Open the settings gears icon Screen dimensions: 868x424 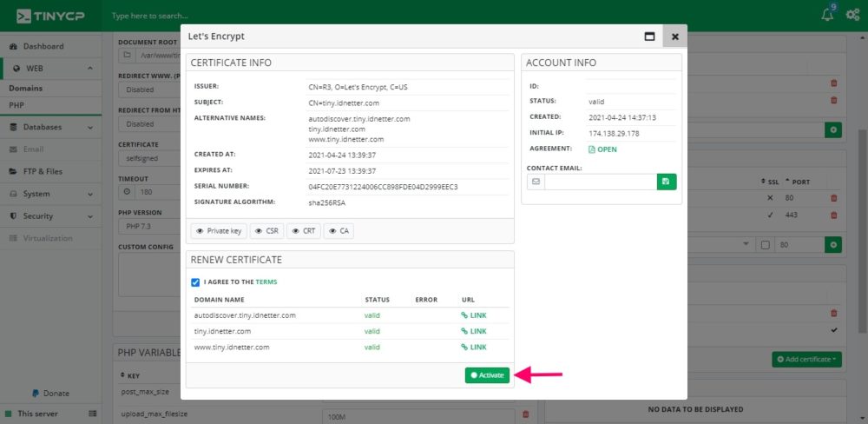point(853,15)
